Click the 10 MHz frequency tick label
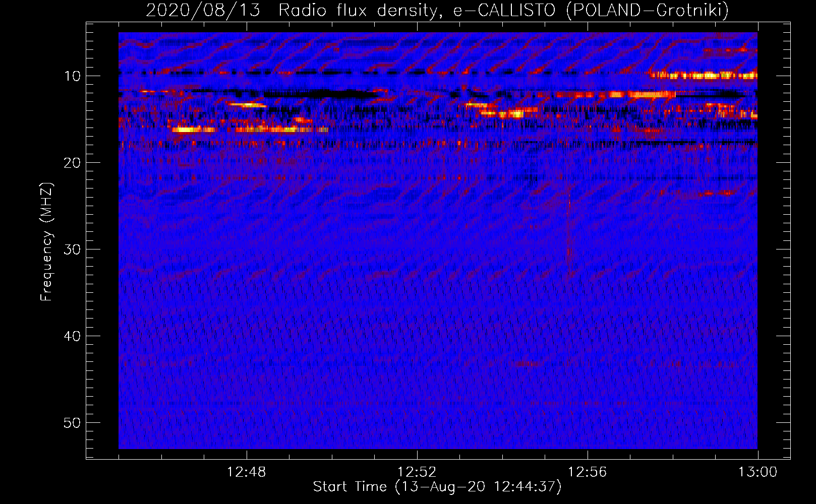The image size is (816, 504). [72, 76]
